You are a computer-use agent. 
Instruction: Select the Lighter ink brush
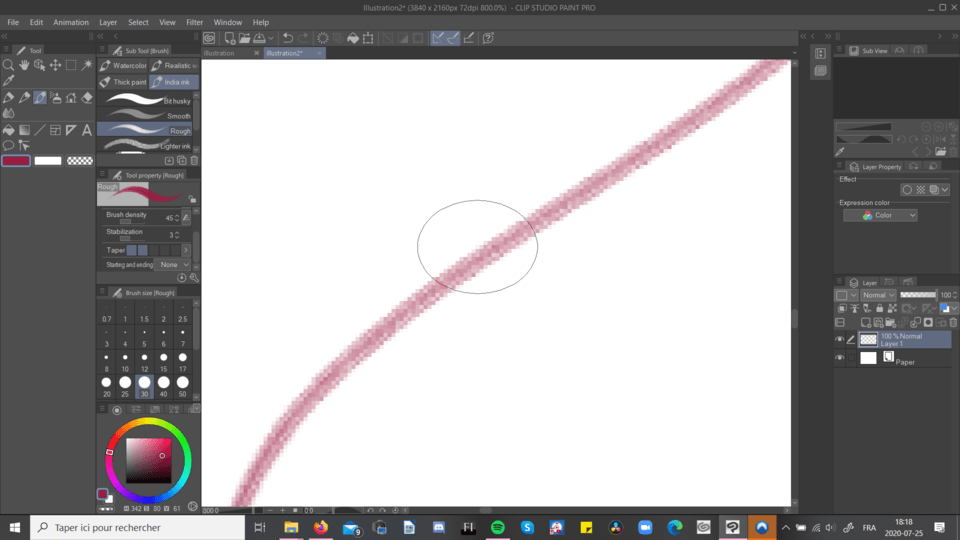145,145
